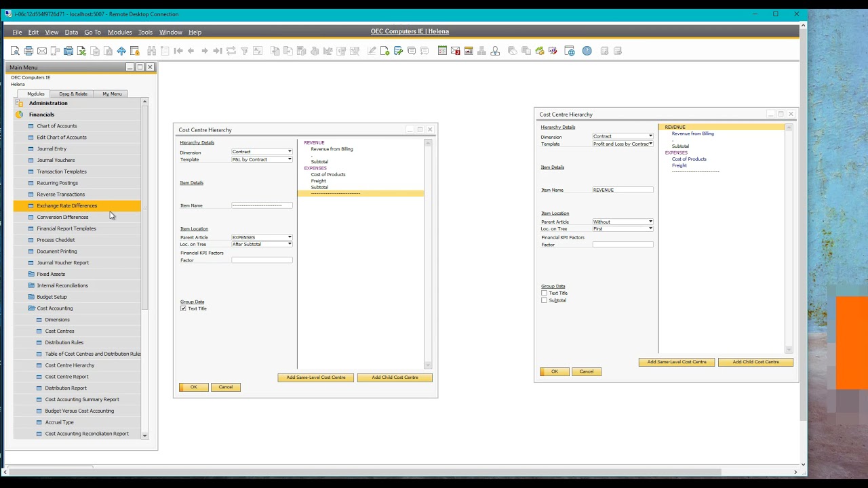The height and width of the screenshot is (488, 868).
Task: Click the Layout Designer pencil icon
Action: (372, 51)
